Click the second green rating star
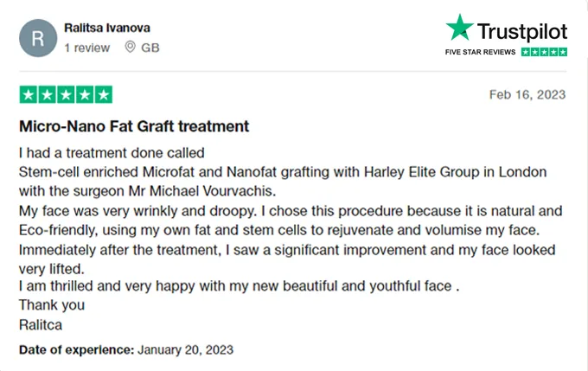This screenshot has height=371, width=588. [x=48, y=94]
